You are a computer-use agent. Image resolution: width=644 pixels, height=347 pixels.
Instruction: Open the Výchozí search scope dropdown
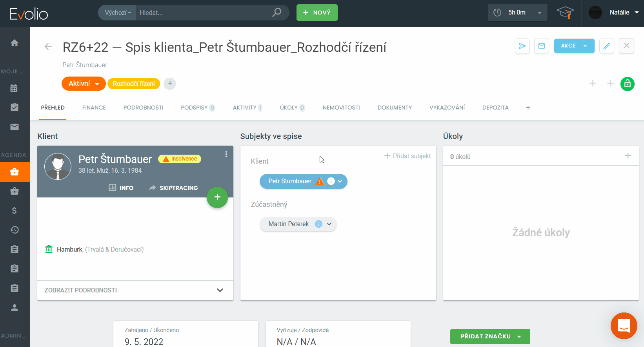coord(117,13)
